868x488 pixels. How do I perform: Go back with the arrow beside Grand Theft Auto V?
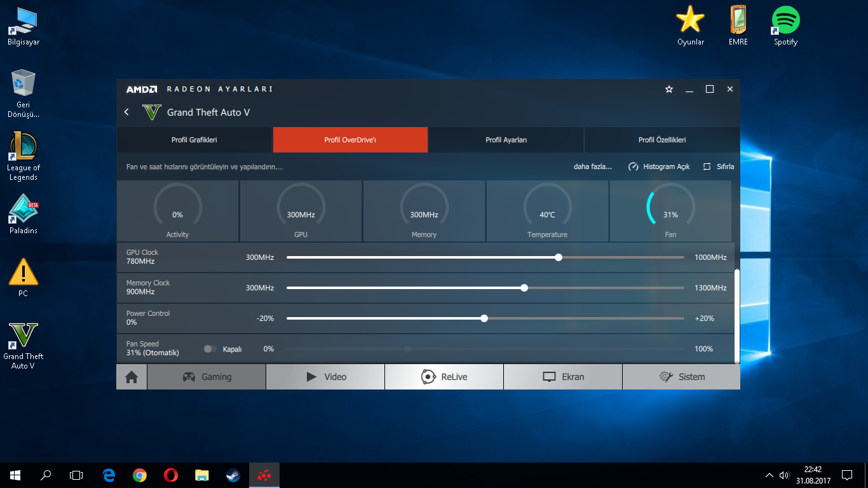(x=126, y=112)
